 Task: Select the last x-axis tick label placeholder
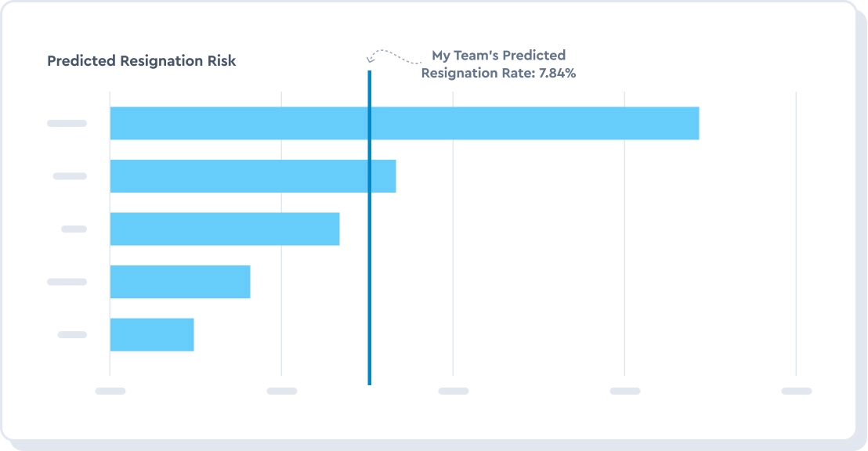[797, 391]
